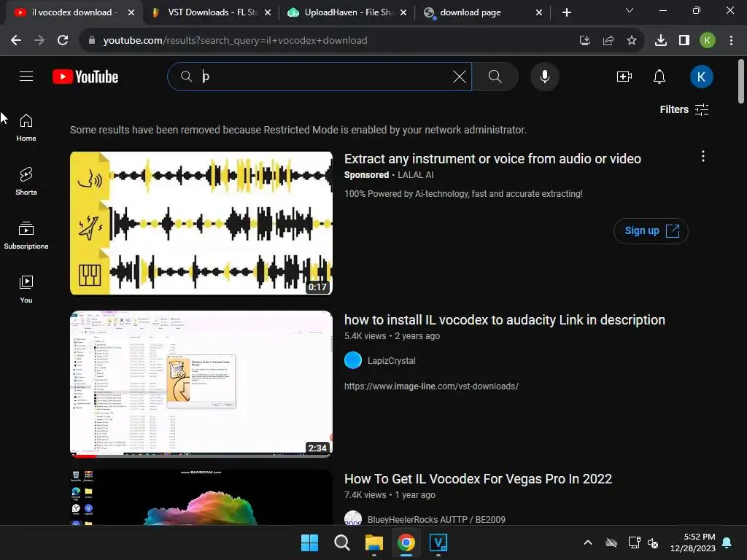747x560 pixels.
Task: Open a new tab with the plus button
Action: click(x=566, y=12)
